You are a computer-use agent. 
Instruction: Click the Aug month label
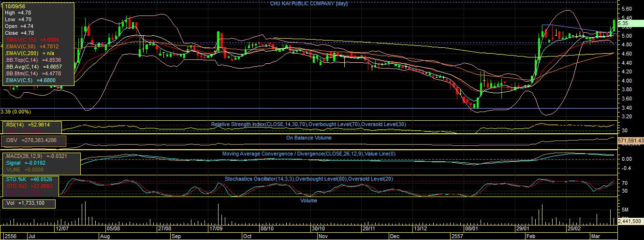coord(104,237)
